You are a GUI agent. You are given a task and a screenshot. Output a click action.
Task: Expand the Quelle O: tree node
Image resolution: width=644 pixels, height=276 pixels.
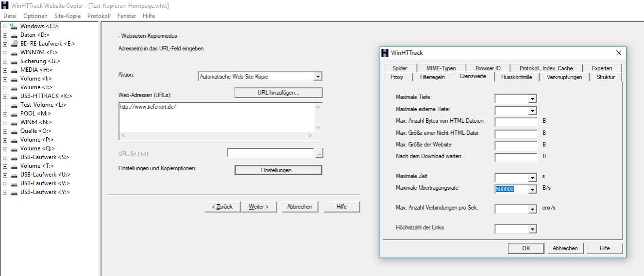click(5, 131)
